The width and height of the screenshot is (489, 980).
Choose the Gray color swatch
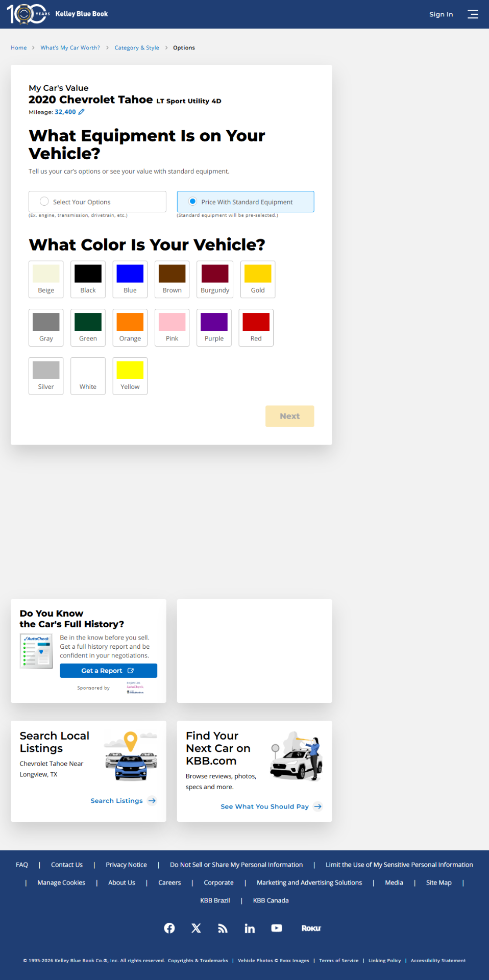[46, 328]
